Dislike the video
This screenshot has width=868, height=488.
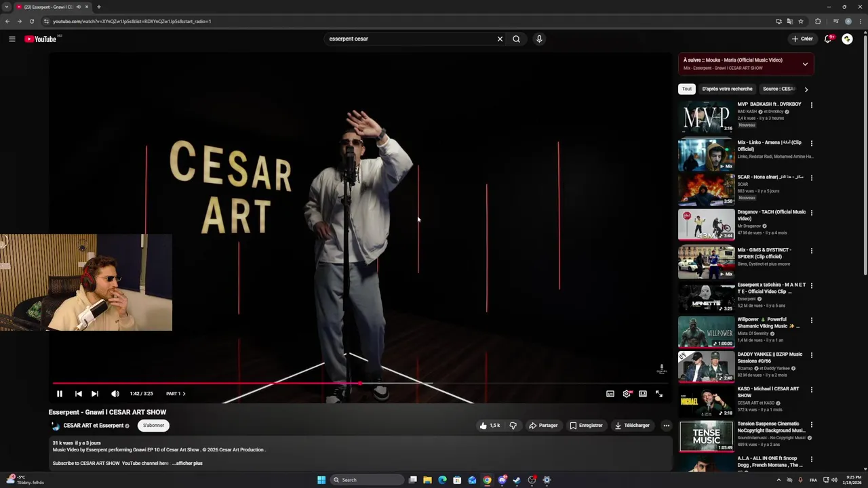513,426
